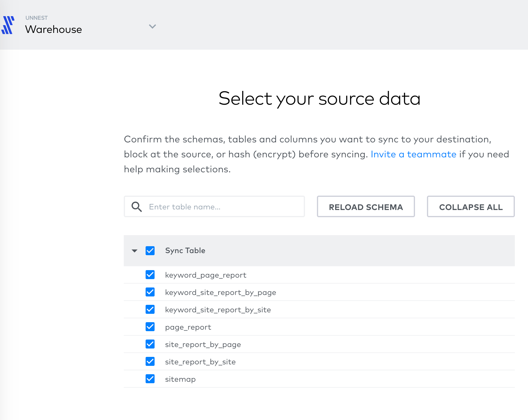This screenshot has height=420, width=528.
Task: Uncheck the sitemap table checkbox
Action: point(150,379)
